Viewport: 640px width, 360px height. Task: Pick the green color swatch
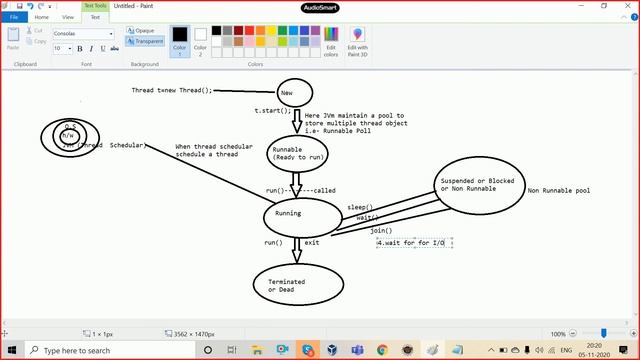tap(282, 30)
